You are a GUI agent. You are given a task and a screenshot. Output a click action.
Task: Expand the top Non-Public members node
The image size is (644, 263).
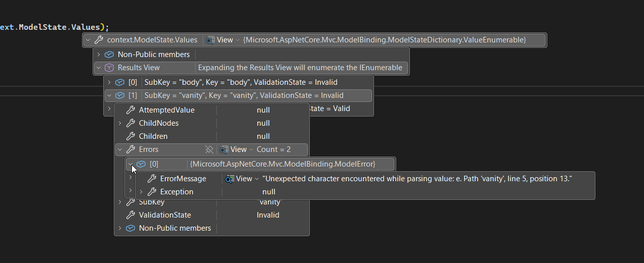coord(99,55)
